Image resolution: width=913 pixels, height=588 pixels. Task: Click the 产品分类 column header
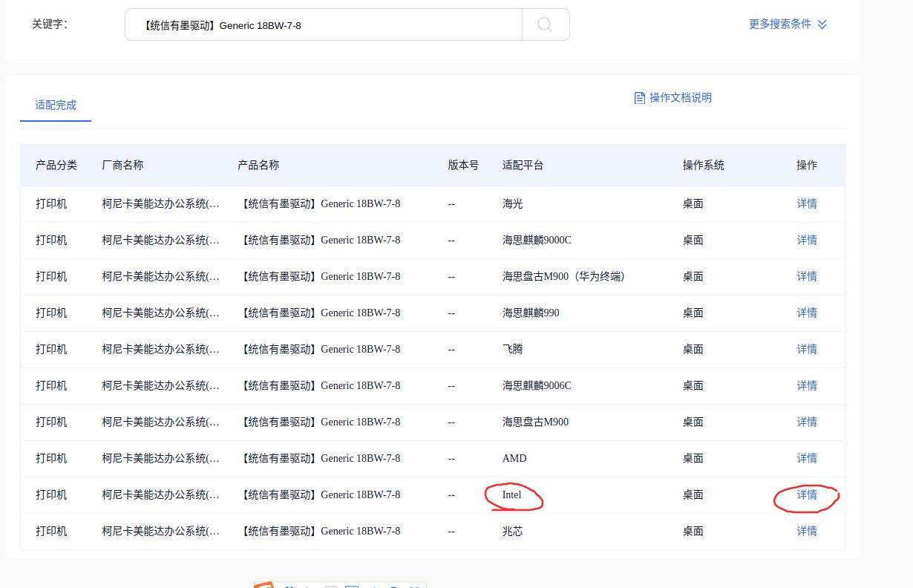pyautogui.click(x=56, y=165)
